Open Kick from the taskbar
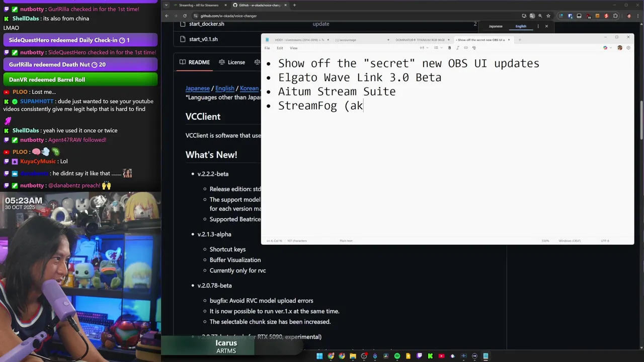The image size is (644, 362). coord(430,356)
